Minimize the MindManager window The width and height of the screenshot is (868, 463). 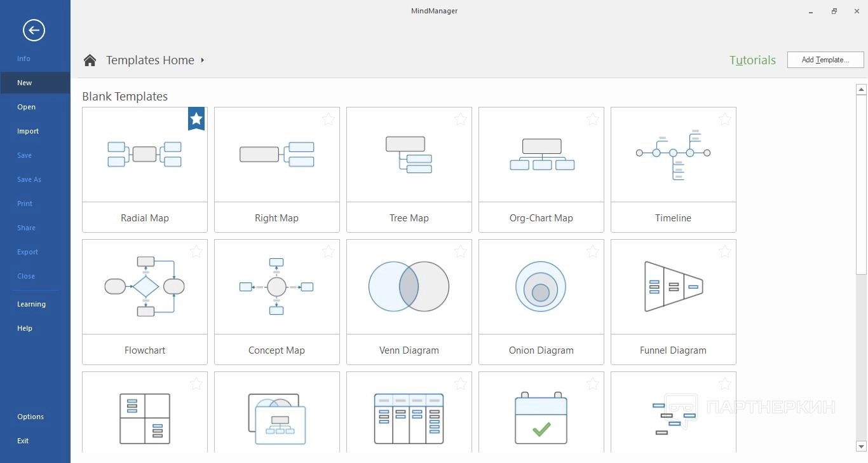pyautogui.click(x=811, y=11)
